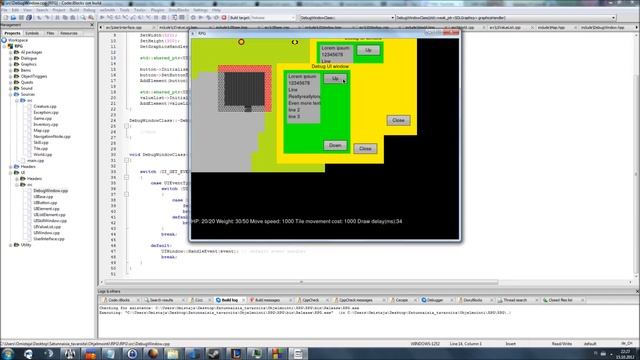Screen dimensions: 640x360
Task: Click Up in the Debug UI window
Action: [x=335, y=78]
